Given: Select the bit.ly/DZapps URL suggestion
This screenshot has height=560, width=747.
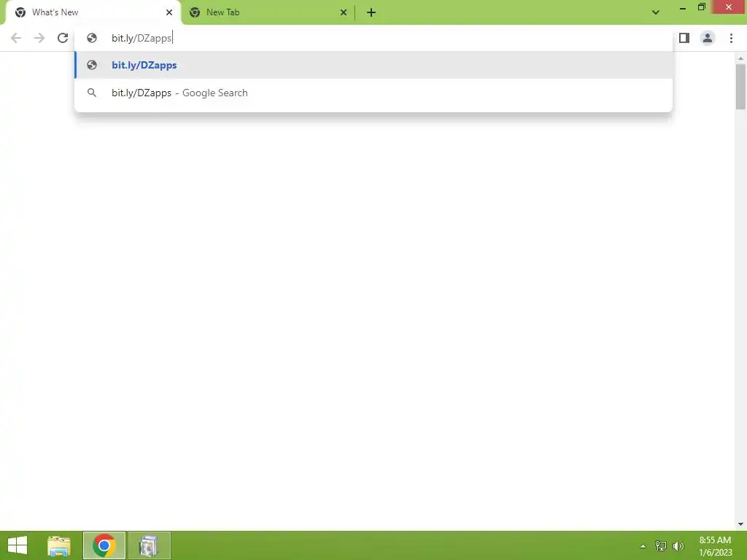Looking at the screenshot, I should pos(373,65).
